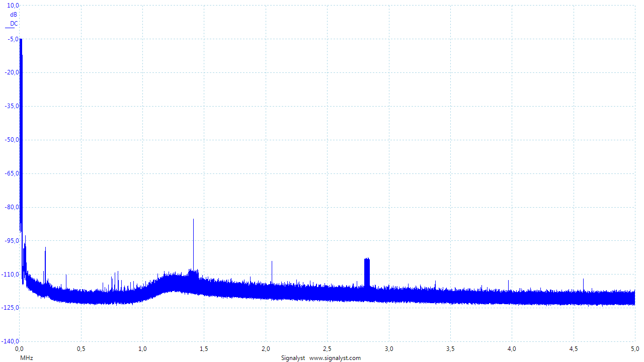Click the 3,0 x-axis label
The image size is (644, 362).
[389, 348]
